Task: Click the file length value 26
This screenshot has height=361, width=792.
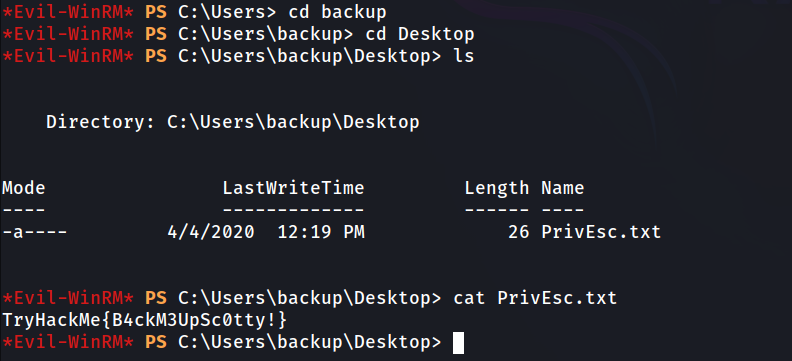Action: point(518,232)
